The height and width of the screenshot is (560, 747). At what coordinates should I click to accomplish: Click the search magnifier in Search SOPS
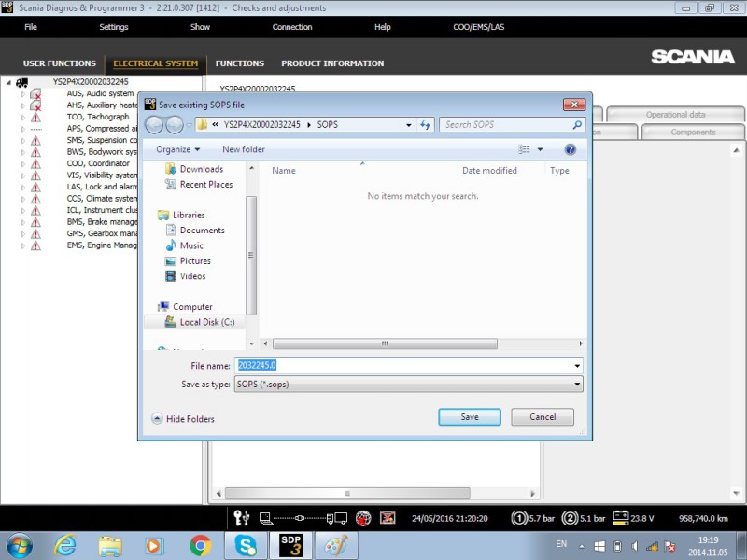[x=577, y=125]
